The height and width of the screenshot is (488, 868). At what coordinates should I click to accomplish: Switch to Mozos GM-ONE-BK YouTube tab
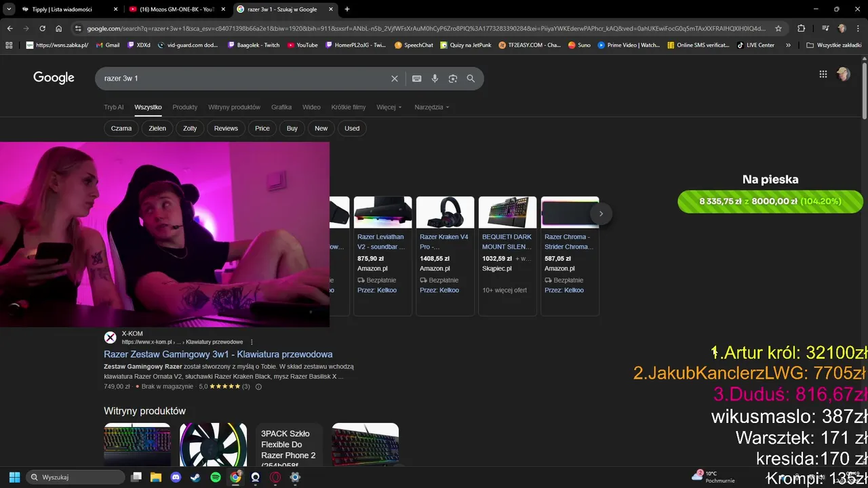(178, 9)
